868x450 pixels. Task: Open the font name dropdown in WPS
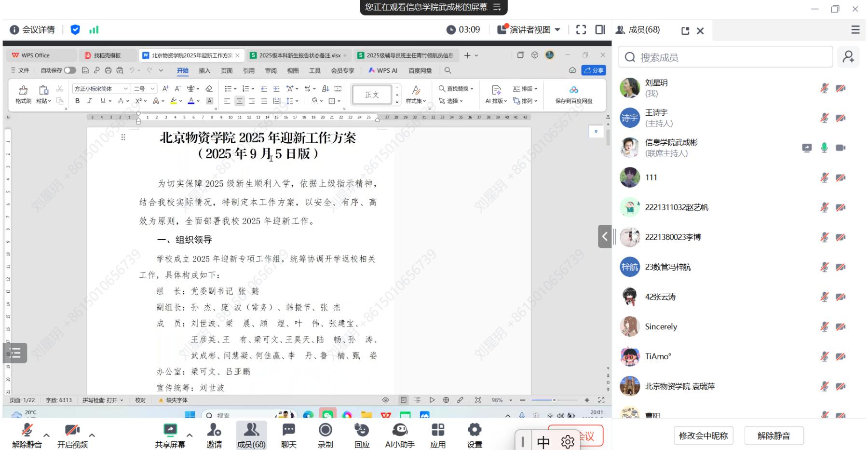(x=125, y=89)
